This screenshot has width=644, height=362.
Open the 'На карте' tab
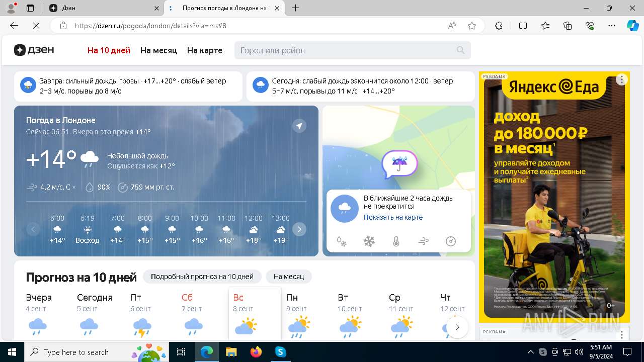[204, 50]
